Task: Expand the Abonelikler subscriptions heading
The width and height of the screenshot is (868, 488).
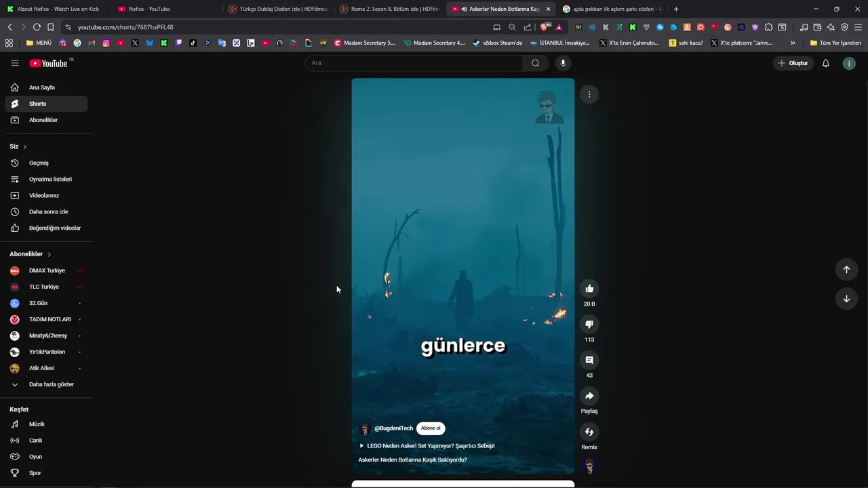Action: 31,254
